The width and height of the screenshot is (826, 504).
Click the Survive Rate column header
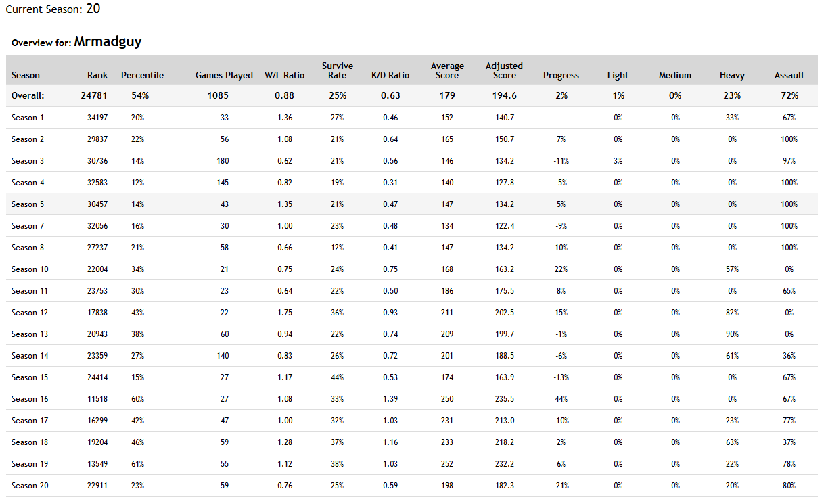click(337, 70)
